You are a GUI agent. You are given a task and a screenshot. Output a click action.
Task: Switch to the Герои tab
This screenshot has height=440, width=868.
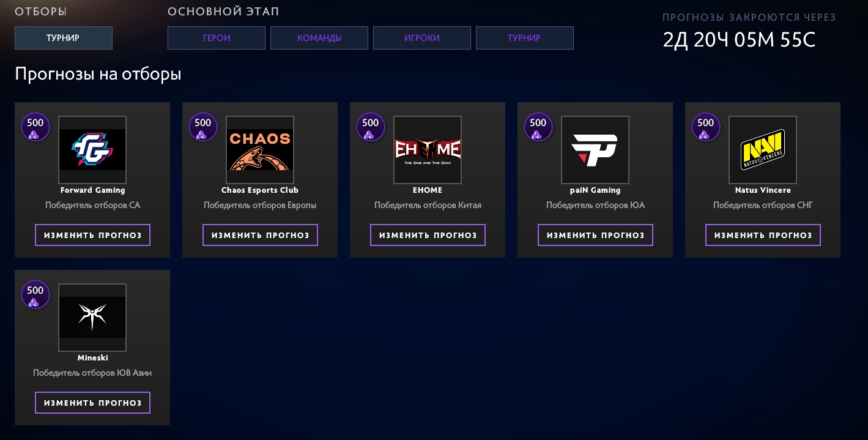(217, 38)
